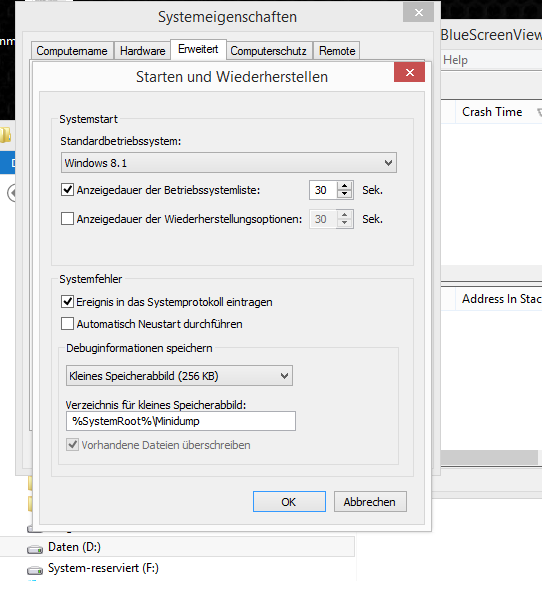Screen dimensions: 542x601
Task: Close the Starten und Wiederherstellen dialog
Action: [409, 72]
